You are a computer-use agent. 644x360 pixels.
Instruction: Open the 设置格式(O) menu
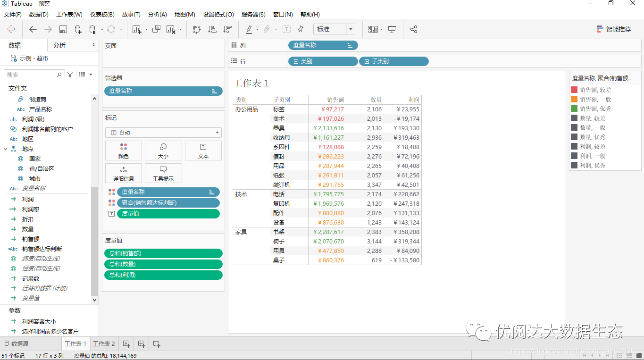tap(218, 15)
